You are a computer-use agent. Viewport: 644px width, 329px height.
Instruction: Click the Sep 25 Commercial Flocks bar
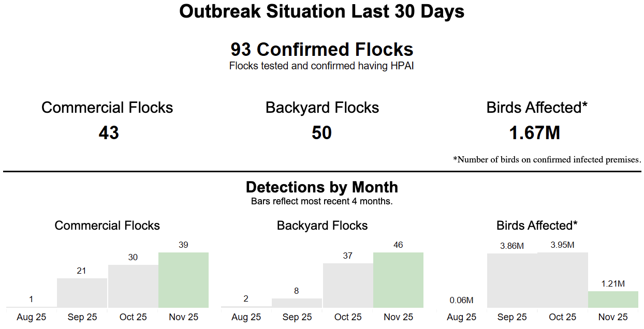tap(82, 293)
